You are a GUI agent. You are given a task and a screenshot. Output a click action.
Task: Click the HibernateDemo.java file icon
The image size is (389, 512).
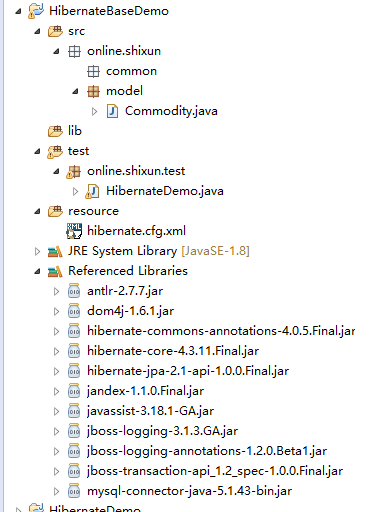coord(92,192)
